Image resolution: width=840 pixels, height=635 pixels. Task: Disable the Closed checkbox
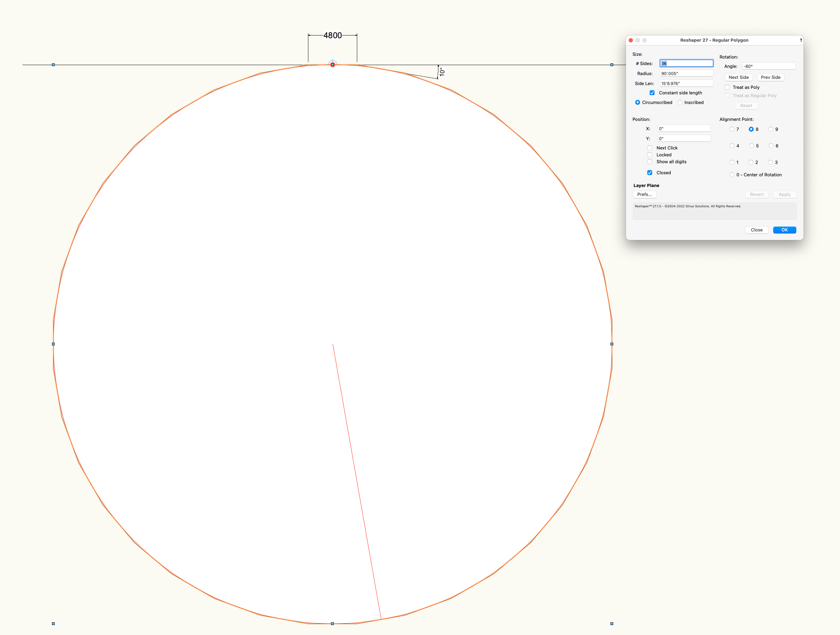tap(650, 173)
